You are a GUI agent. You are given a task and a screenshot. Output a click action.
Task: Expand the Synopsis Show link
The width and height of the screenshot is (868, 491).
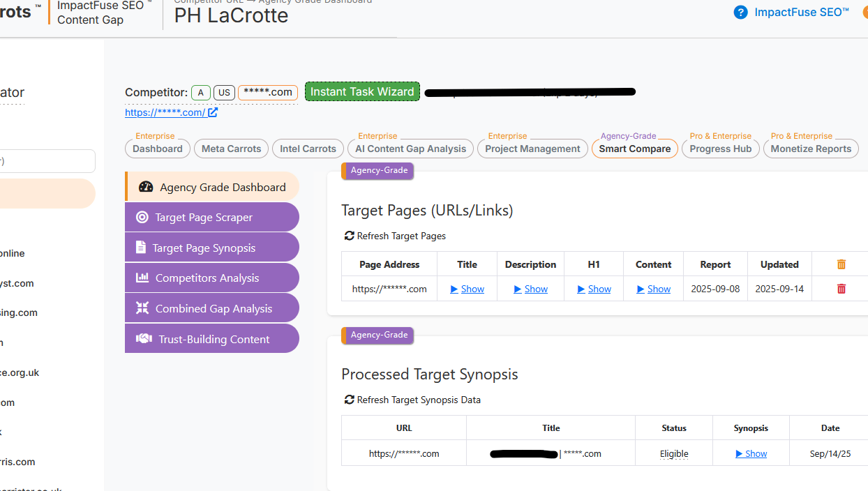751,453
